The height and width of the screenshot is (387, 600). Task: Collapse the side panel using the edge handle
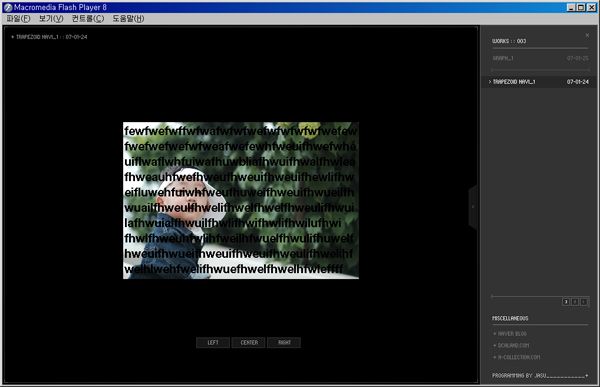(x=474, y=207)
